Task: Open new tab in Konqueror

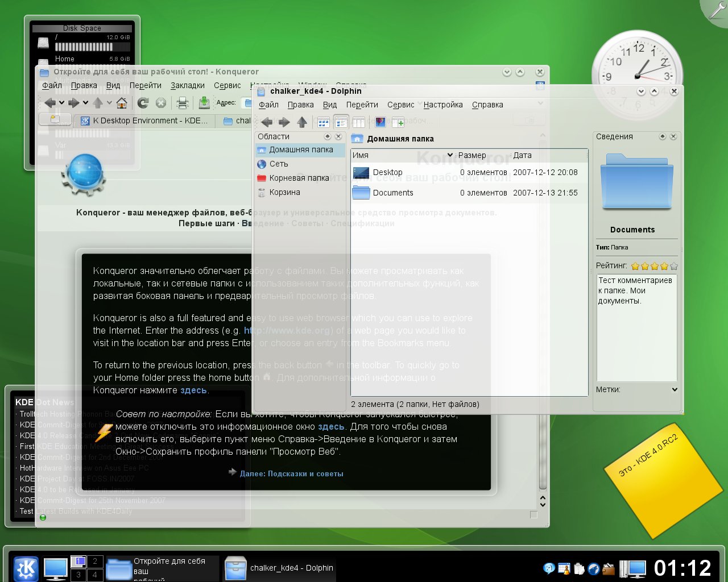Action: [x=55, y=120]
